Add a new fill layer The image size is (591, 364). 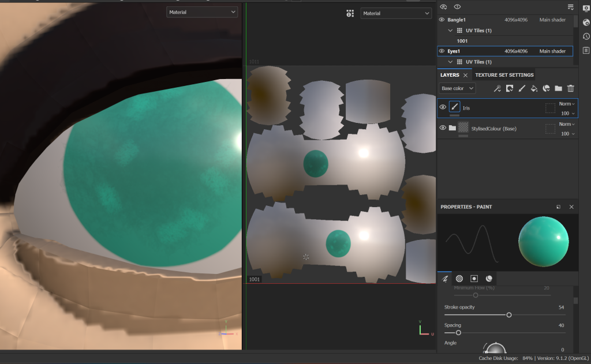534,88
